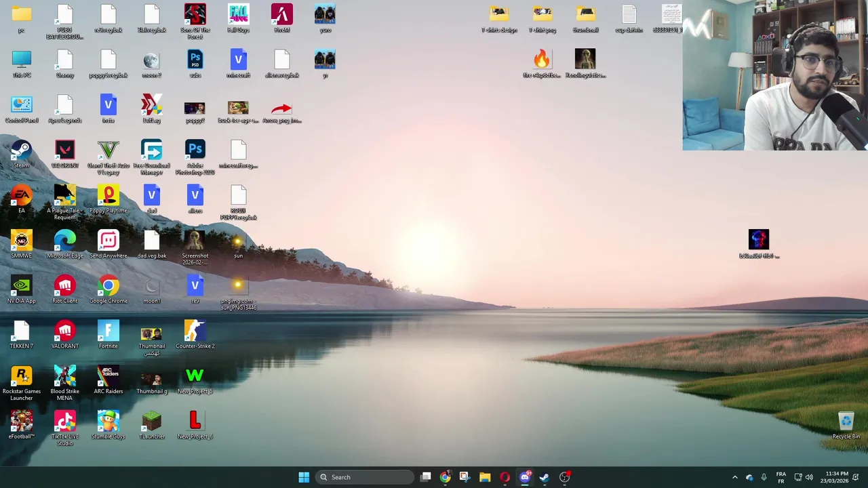Launch Rockstar Games Launcher shortcut
This screenshot has width=868, height=488.
click(21, 384)
